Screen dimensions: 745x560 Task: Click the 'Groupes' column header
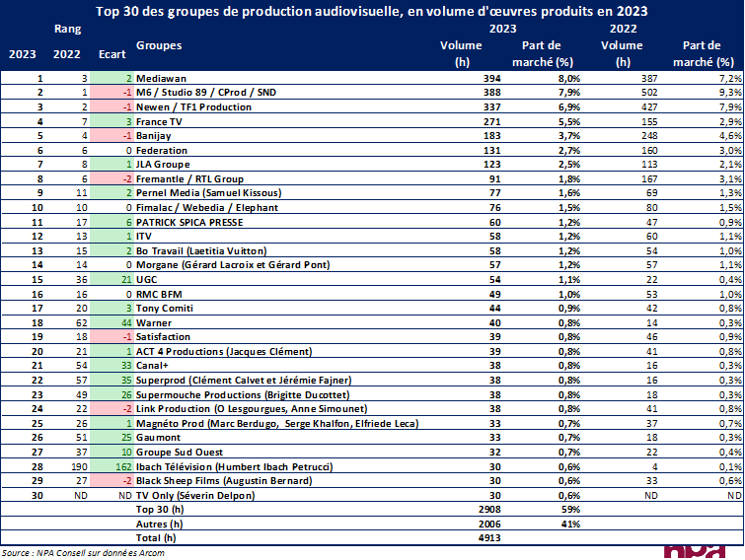pyautogui.click(x=159, y=45)
